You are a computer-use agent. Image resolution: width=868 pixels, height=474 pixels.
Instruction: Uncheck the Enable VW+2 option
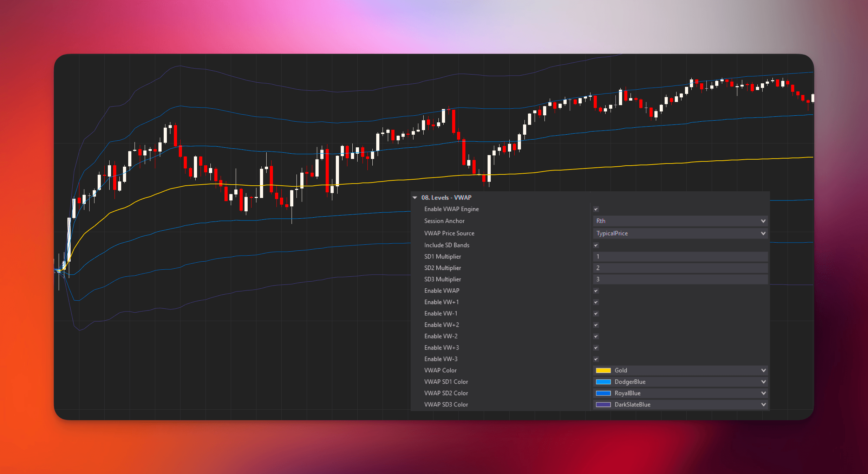[596, 325]
